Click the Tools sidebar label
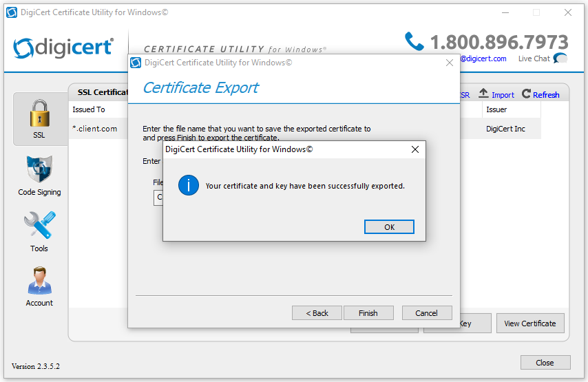Screen dimensions: 588x382 click(39, 248)
